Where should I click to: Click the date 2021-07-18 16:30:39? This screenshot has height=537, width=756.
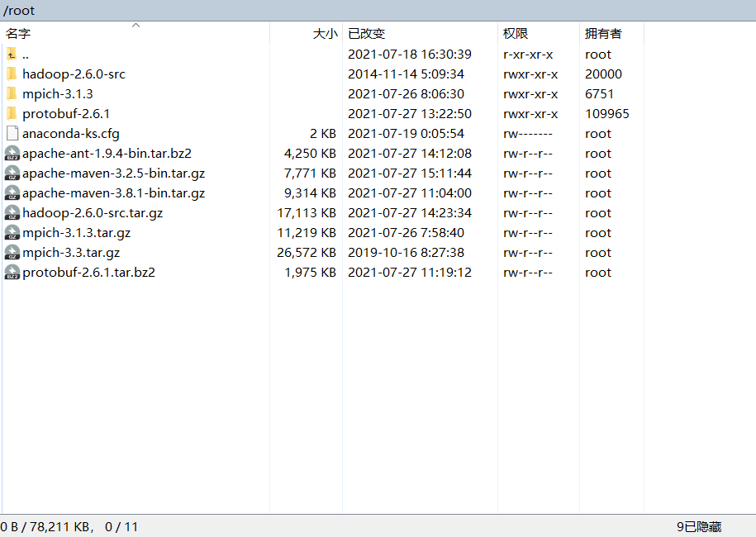pos(410,54)
